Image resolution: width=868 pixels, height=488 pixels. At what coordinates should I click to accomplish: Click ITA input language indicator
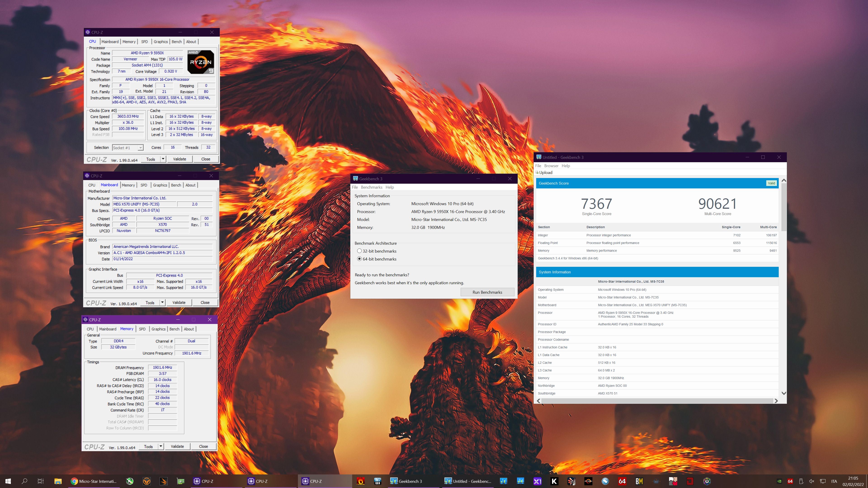pos(834,481)
